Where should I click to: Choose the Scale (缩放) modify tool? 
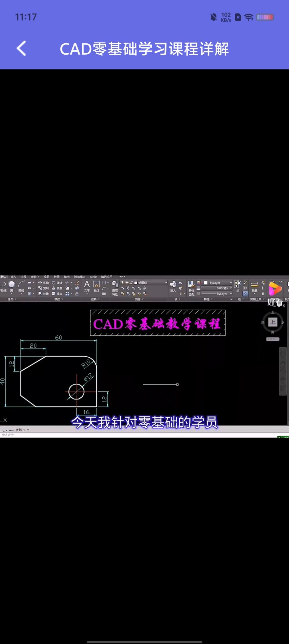coord(57,293)
